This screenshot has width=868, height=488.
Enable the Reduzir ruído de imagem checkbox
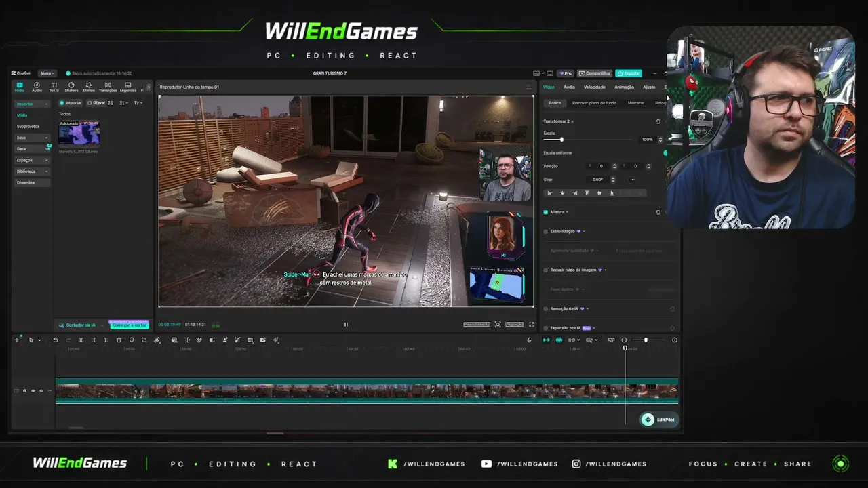point(546,270)
